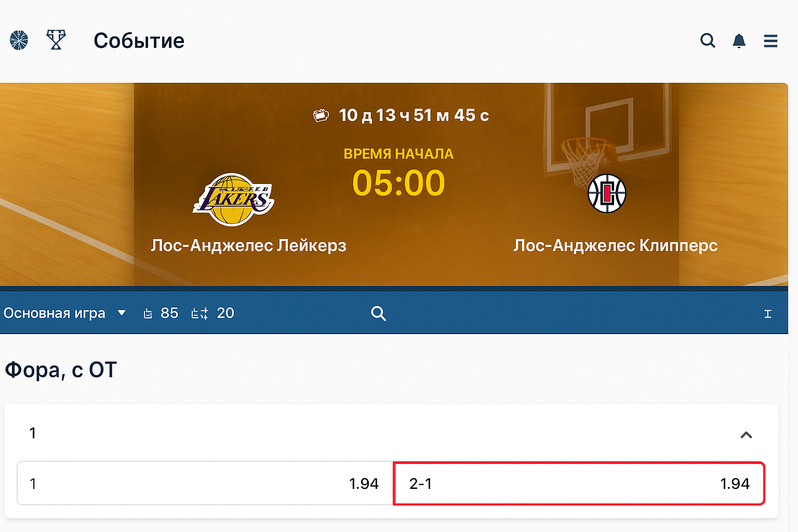Open the hamburger main menu
This screenshot has height=532, width=798.
coord(770,41)
